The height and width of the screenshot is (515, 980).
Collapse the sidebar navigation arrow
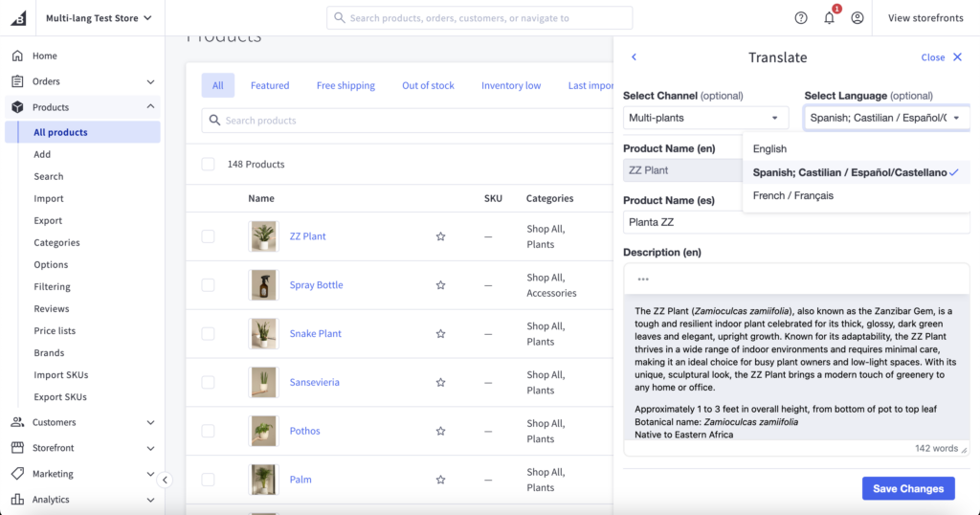point(165,480)
